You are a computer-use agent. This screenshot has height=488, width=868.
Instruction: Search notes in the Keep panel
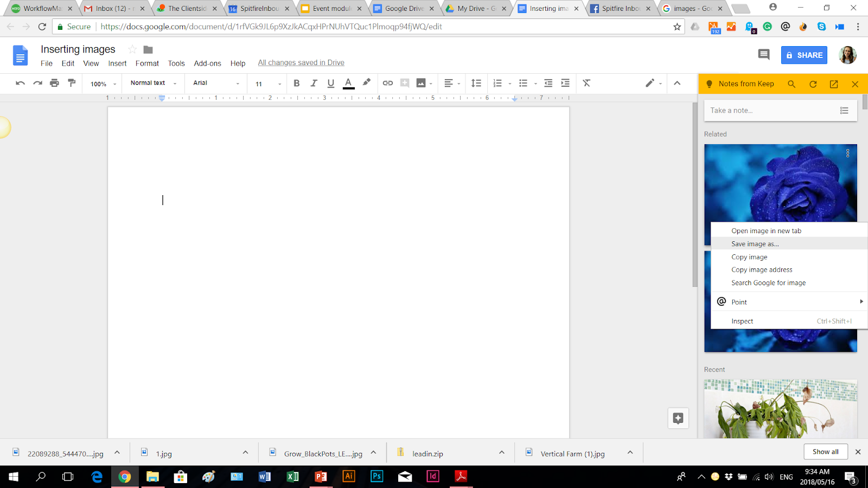(792, 84)
